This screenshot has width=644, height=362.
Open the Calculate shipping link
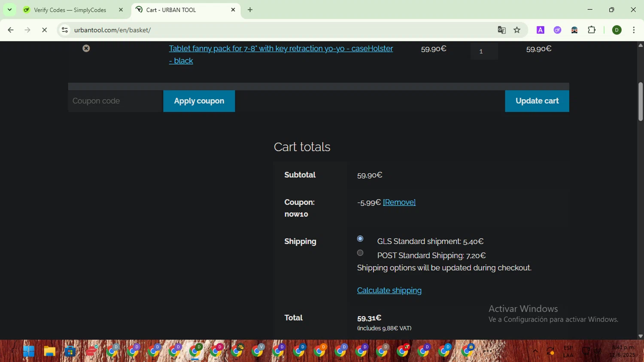pyautogui.click(x=389, y=290)
